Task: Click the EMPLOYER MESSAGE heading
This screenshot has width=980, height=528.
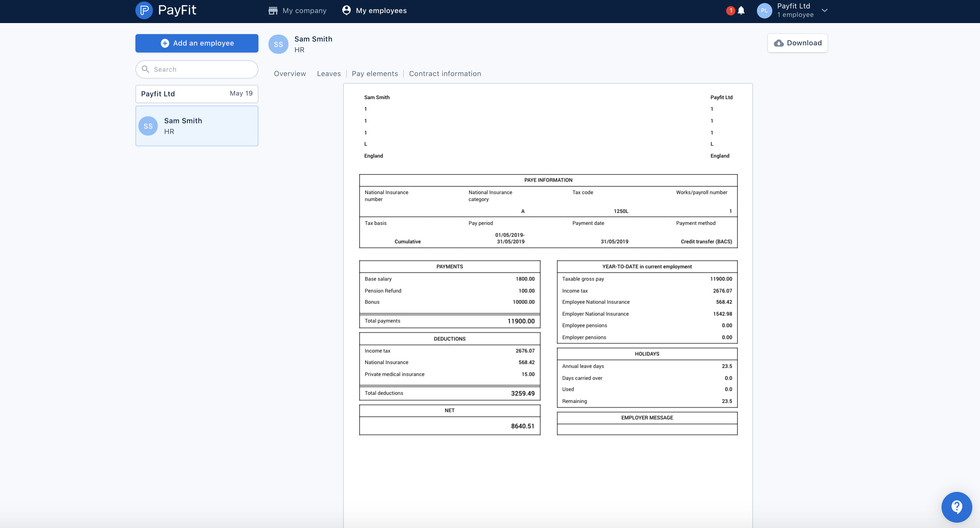Action: coord(647,418)
